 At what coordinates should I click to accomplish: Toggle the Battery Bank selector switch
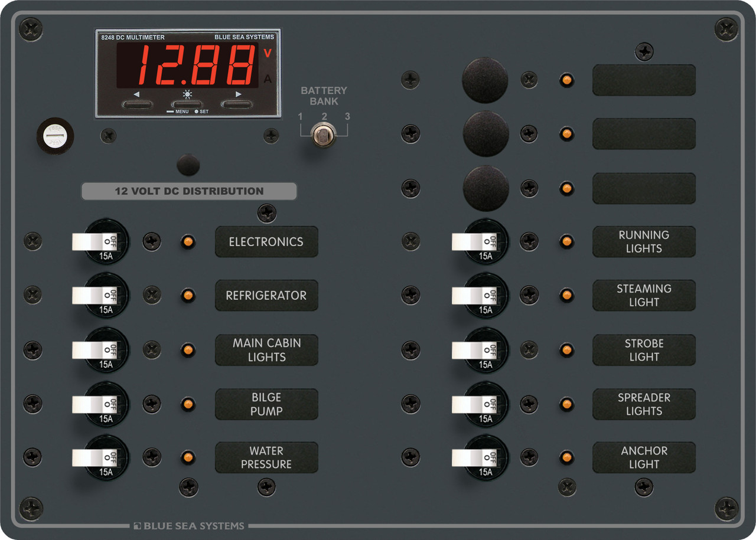pyautogui.click(x=323, y=135)
